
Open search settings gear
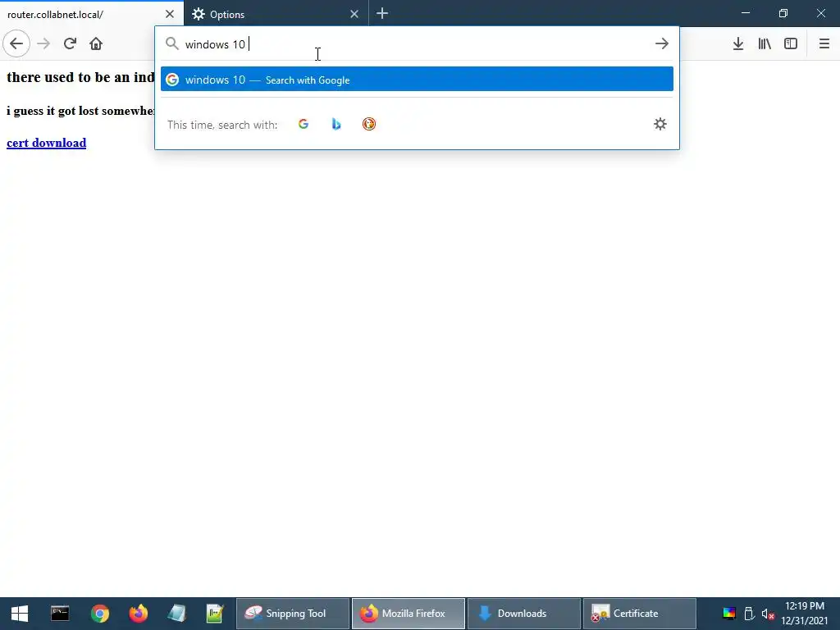point(660,125)
